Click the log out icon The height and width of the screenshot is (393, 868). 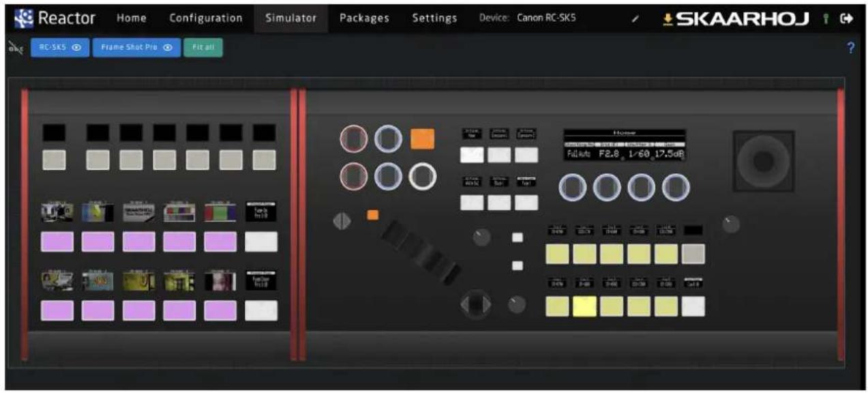pyautogui.click(x=847, y=18)
